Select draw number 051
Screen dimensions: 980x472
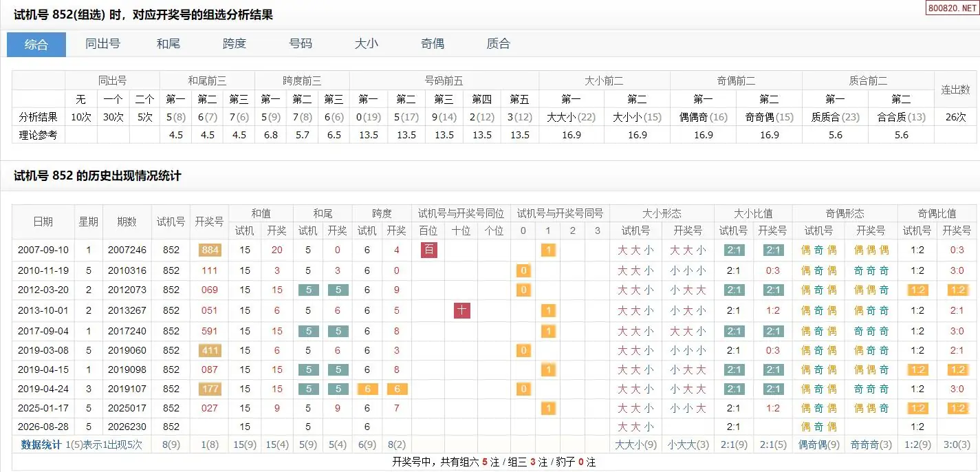click(x=210, y=310)
